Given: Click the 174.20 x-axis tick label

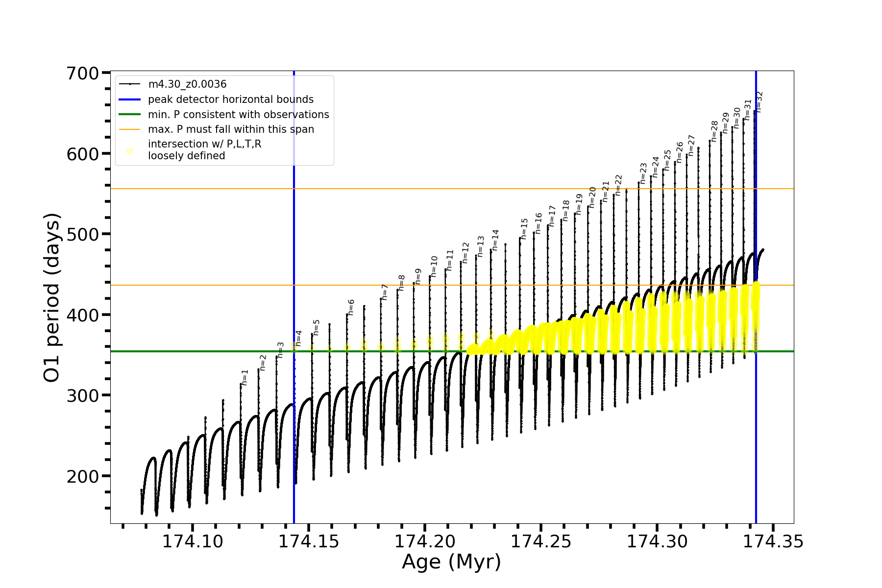Looking at the screenshot, I should pos(424,542).
